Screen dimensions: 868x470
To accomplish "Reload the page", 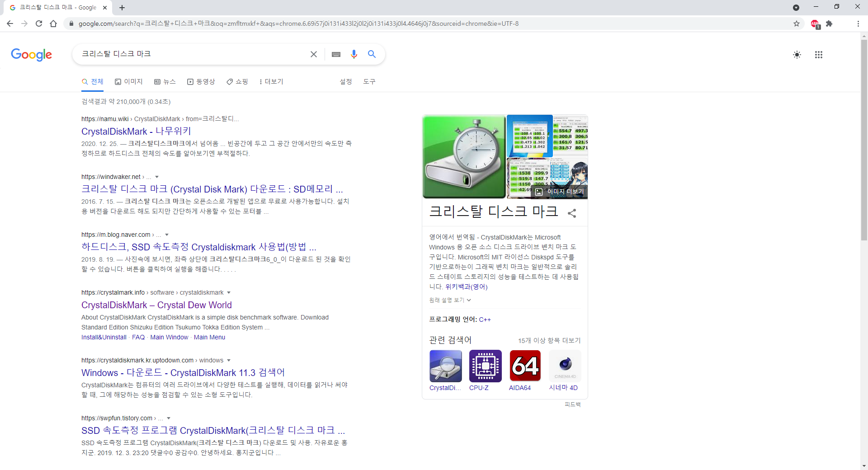I will [x=39, y=23].
